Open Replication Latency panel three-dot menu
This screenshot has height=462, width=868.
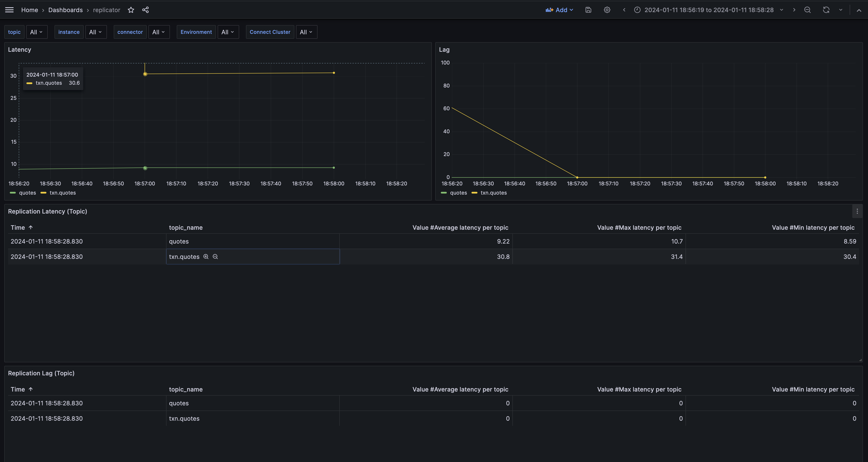point(857,211)
